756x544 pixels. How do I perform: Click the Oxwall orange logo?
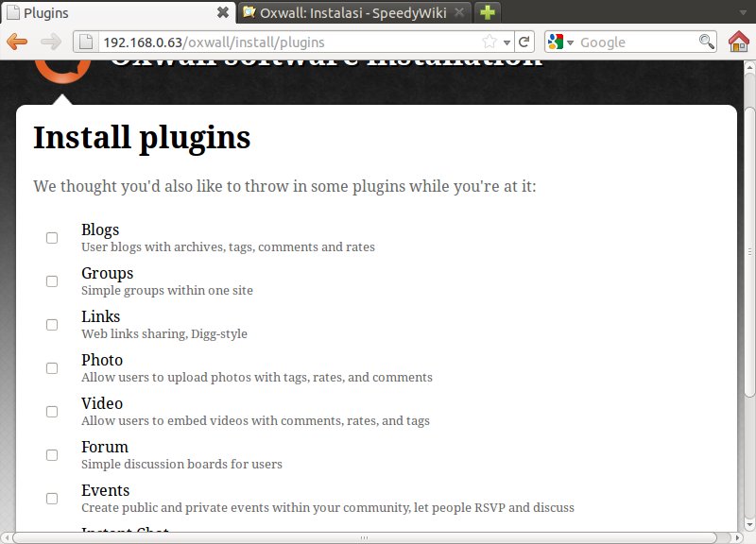click(62, 68)
